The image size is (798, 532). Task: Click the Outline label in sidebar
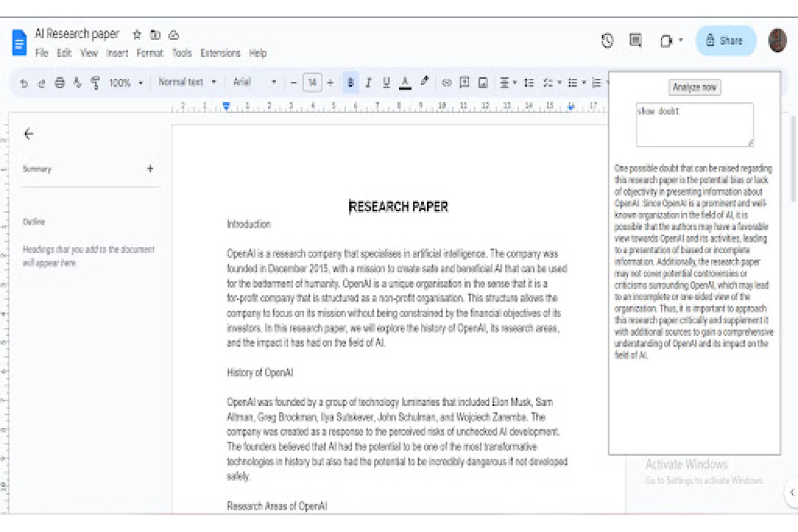click(34, 222)
